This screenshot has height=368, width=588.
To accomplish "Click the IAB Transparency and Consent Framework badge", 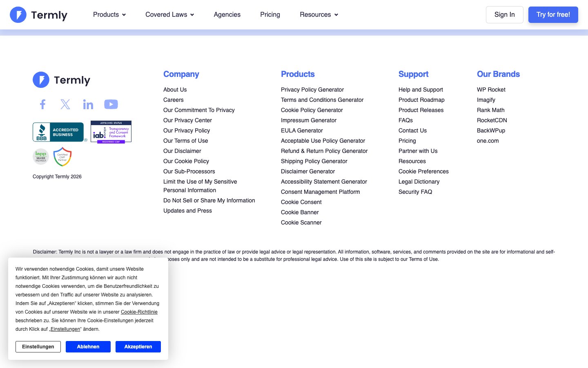I will 111,132.
